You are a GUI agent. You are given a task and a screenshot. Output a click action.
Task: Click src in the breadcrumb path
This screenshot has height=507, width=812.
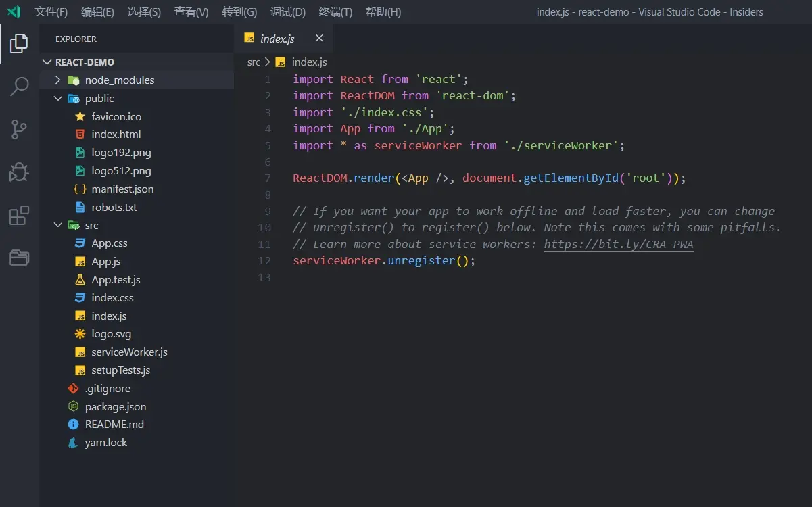[254, 62]
